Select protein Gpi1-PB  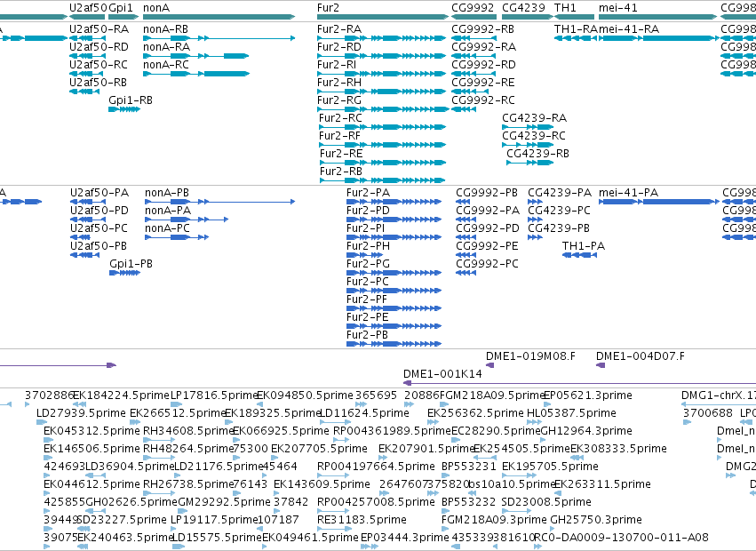pos(125,273)
